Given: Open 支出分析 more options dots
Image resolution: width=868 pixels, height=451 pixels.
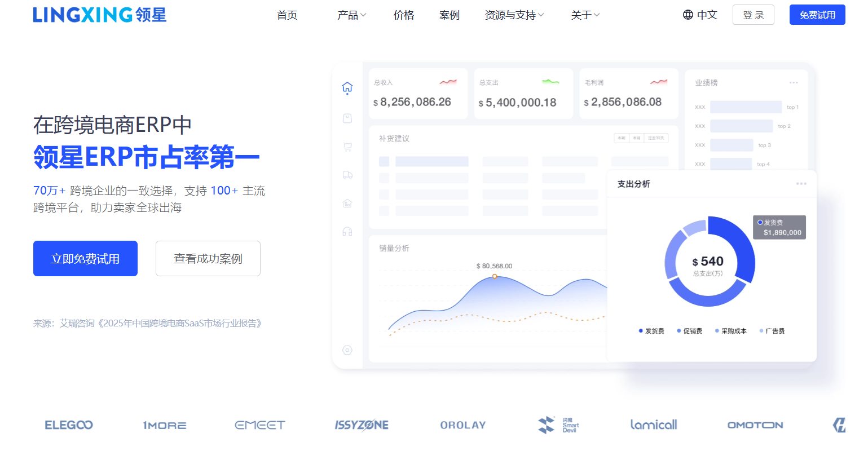Looking at the screenshot, I should pyautogui.click(x=801, y=184).
